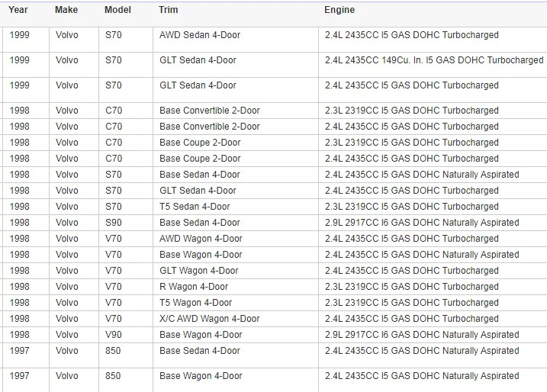Select 'R Wagon 4-Door' trim cell

point(194,287)
